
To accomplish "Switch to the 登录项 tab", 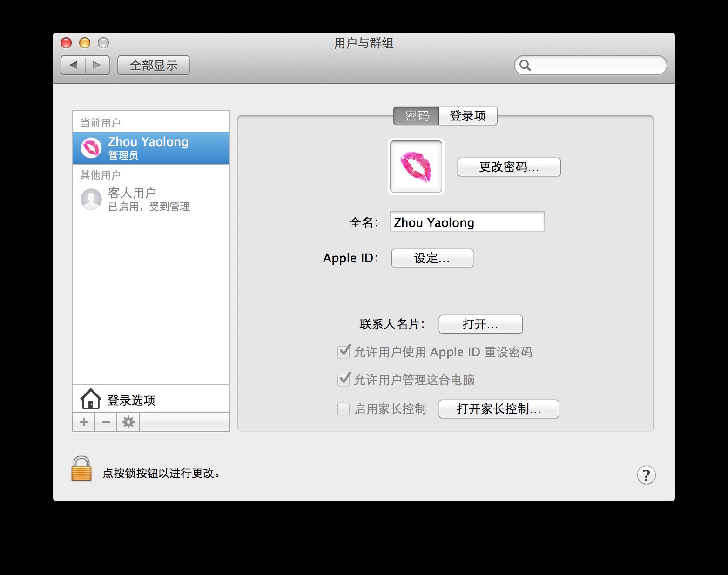I will (468, 116).
